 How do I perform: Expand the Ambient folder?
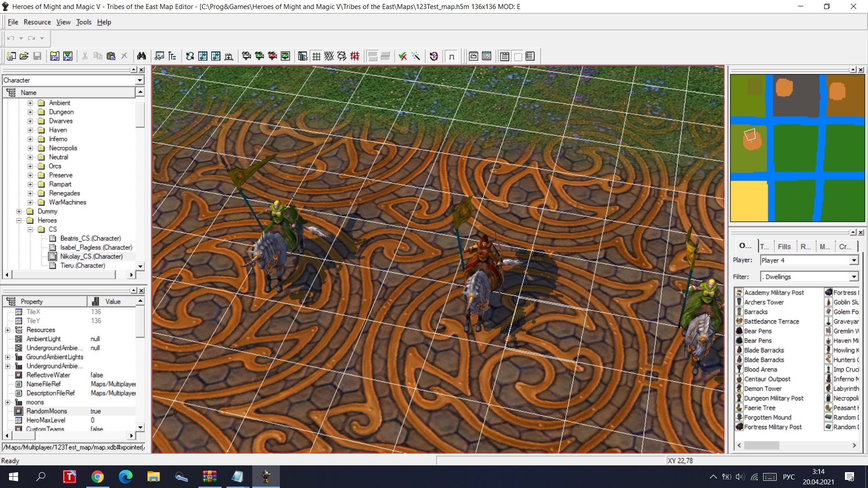click(30, 103)
